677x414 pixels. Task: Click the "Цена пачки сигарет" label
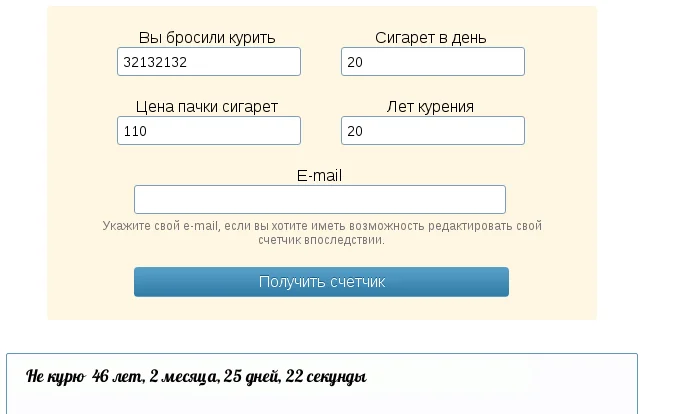pos(207,107)
